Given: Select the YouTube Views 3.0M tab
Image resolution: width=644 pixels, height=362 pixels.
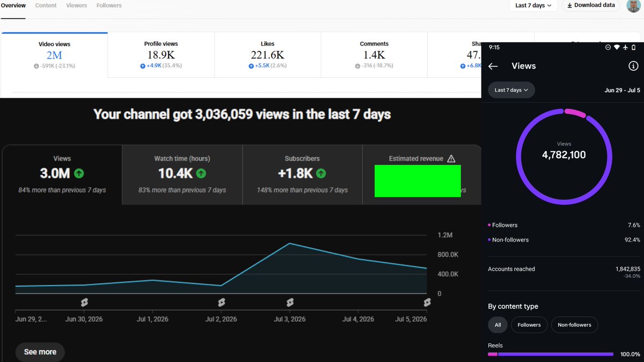Looking at the screenshot, I should click(62, 175).
